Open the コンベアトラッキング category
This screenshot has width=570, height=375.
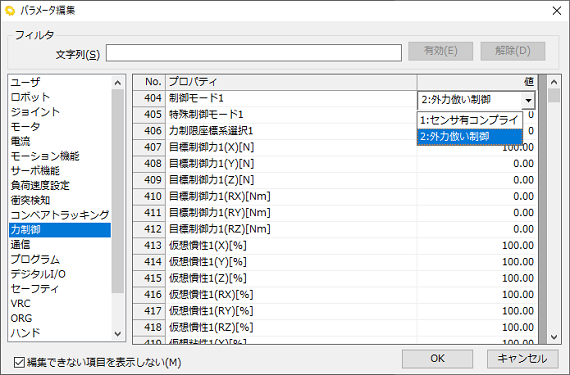pos(60,215)
